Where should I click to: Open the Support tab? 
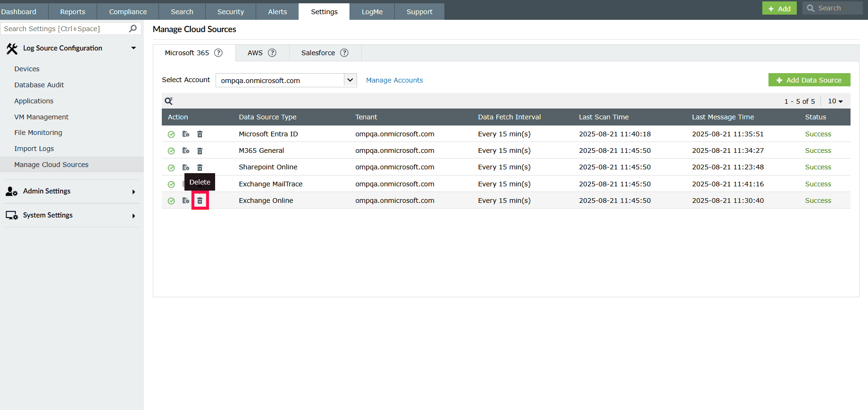tap(419, 12)
